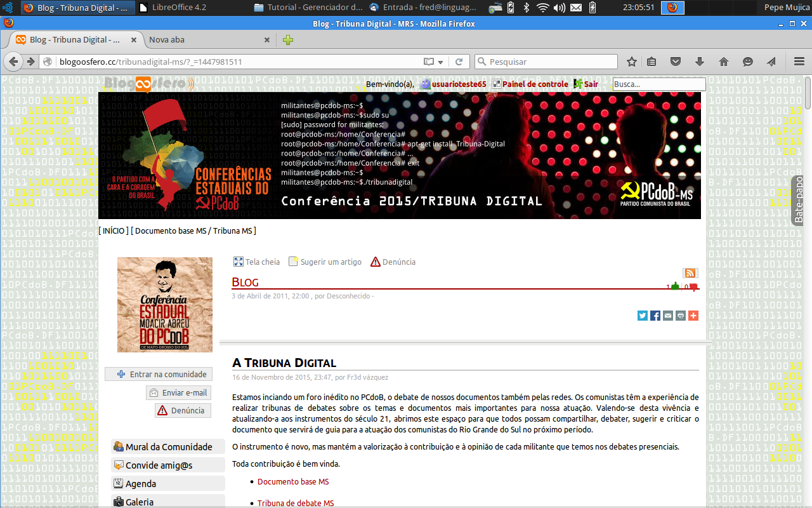The width and height of the screenshot is (812, 508).
Task: Click the Busca... search field
Action: [x=658, y=84]
